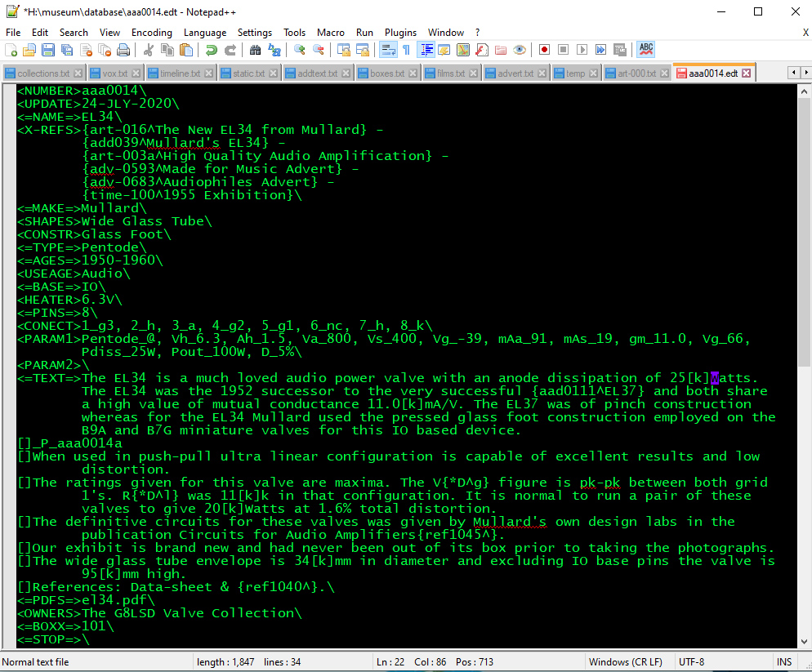The height and width of the screenshot is (672, 812).
Task: Undo the last edit
Action: (212, 50)
